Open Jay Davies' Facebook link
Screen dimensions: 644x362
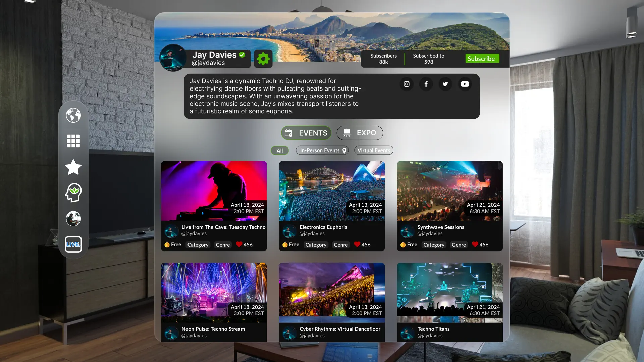(426, 84)
